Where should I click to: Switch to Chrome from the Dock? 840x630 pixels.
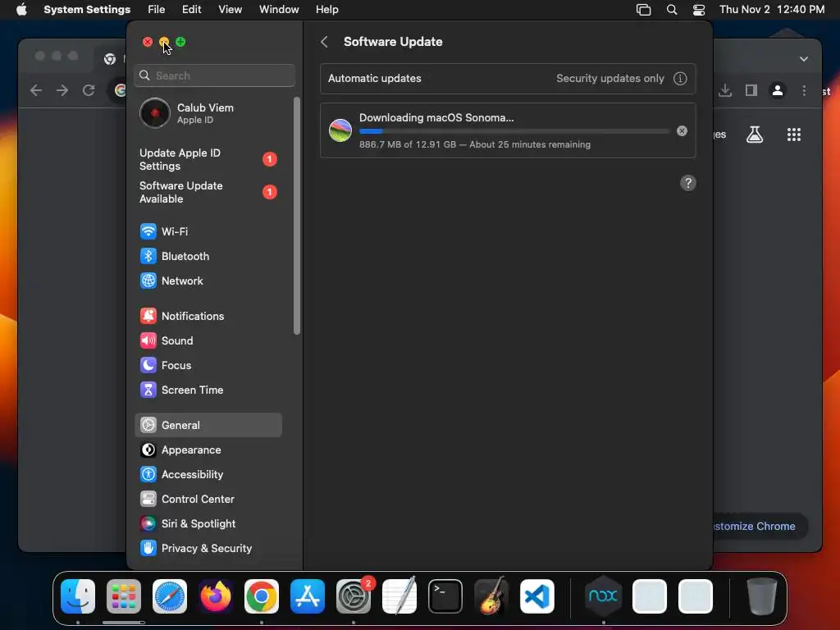(x=262, y=596)
